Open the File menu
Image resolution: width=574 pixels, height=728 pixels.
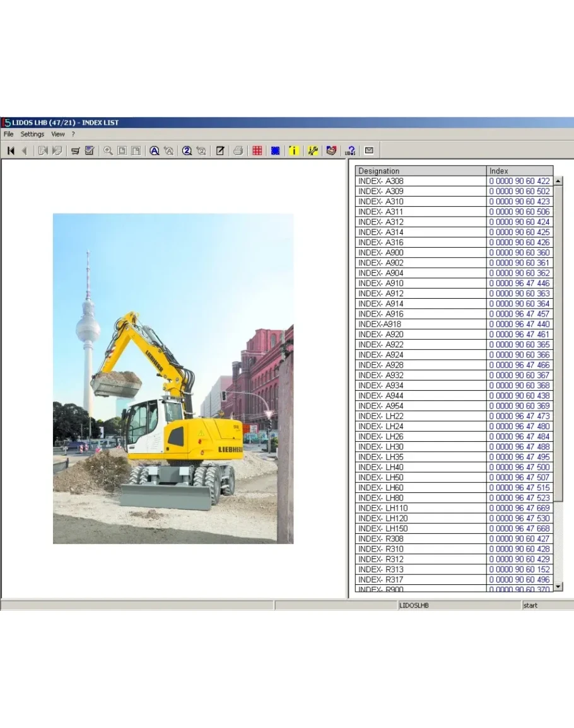point(8,134)
